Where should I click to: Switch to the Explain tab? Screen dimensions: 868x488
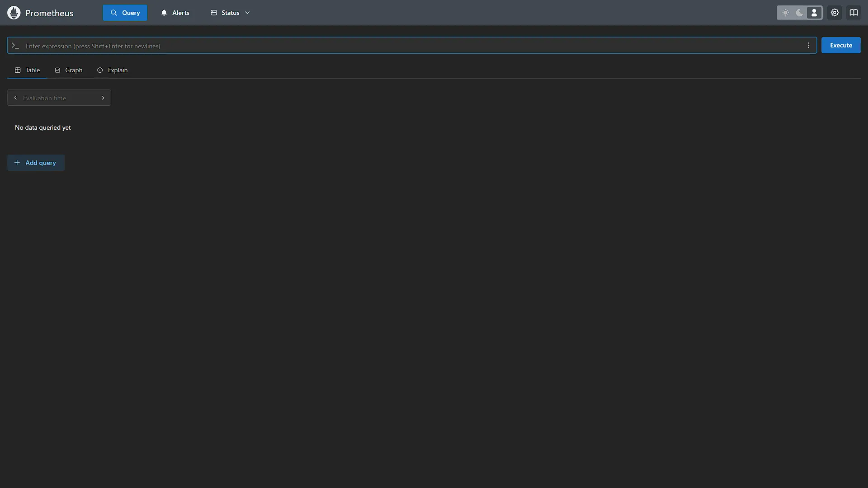pos(112,70)
